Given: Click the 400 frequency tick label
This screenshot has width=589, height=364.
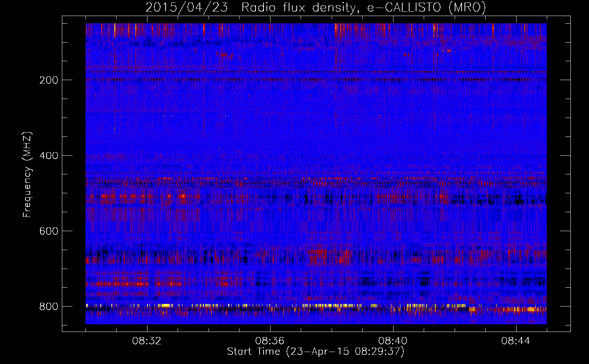Looking at the screenshot, I should (49, 156).
